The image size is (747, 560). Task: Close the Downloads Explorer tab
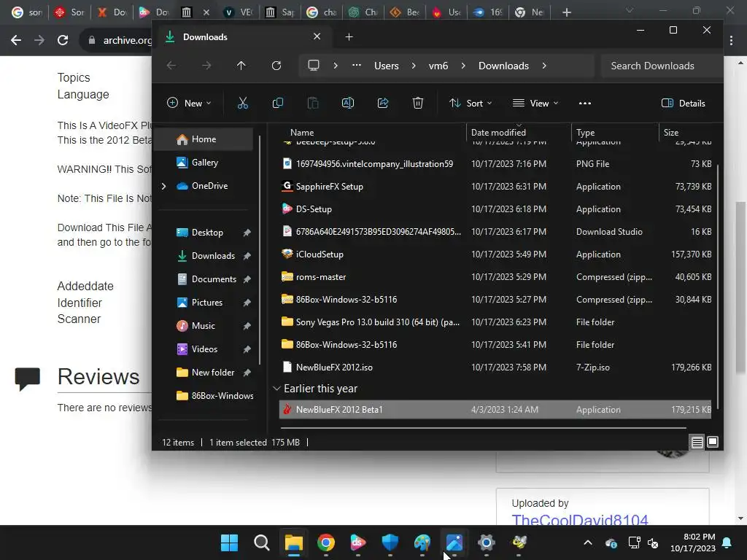click(x=317, y=36)
